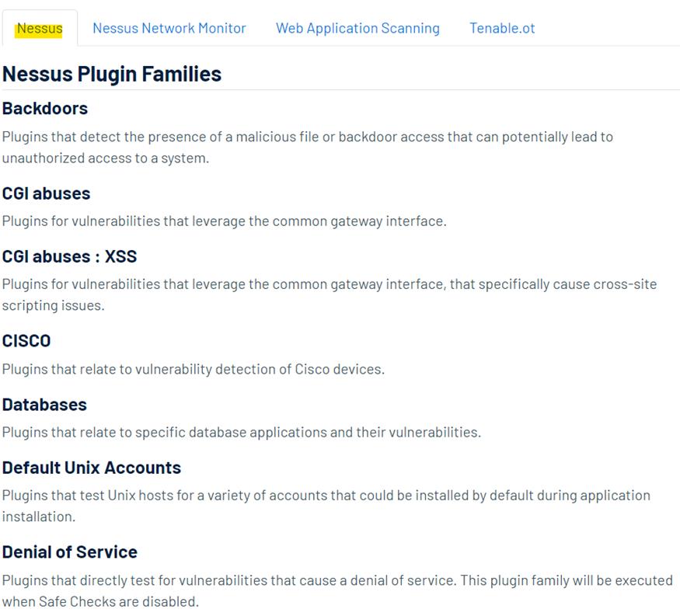Image resolution: width=680 pixels, height=616 pixels.
Task: Click the CISCO family heading
Action: coord(26,341)
